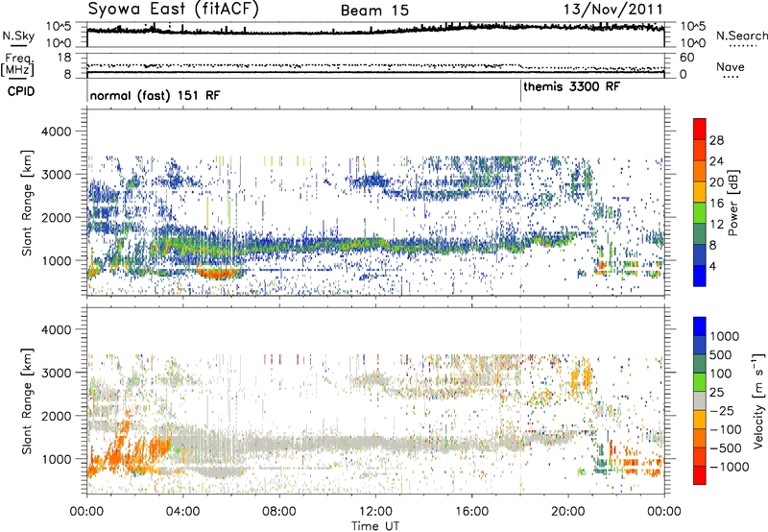Select the 'Velocity [m s-1]' colorbar title
The width and height of the screenshot is (768, 532).
(x=758, y=400)
